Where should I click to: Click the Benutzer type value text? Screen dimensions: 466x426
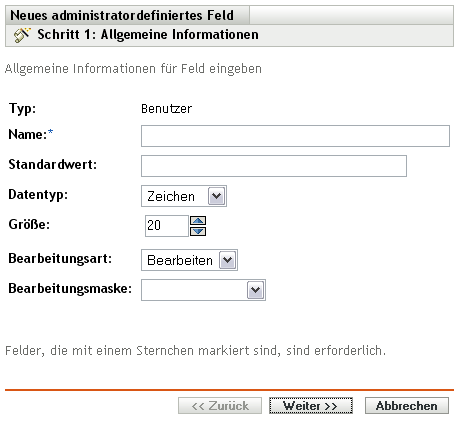(x=166, y=109)
